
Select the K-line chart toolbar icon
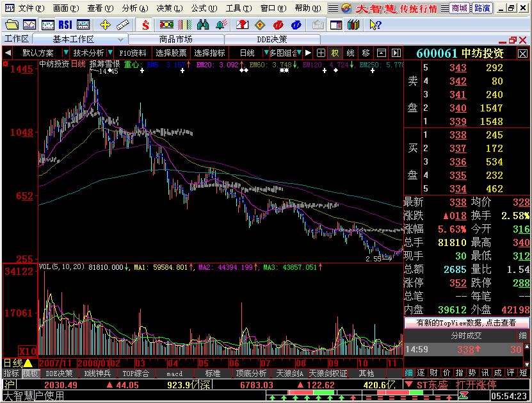click(47, 25)
